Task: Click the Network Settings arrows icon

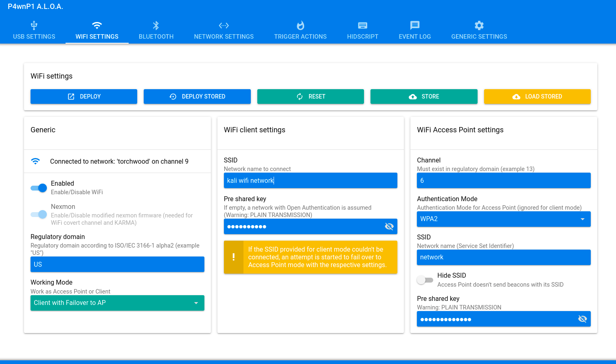Action: [x=224, y=25]
